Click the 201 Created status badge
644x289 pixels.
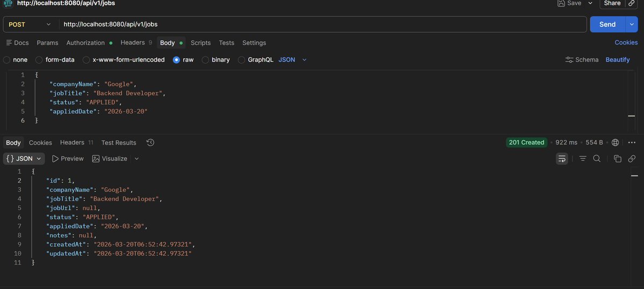click(526, 142)
